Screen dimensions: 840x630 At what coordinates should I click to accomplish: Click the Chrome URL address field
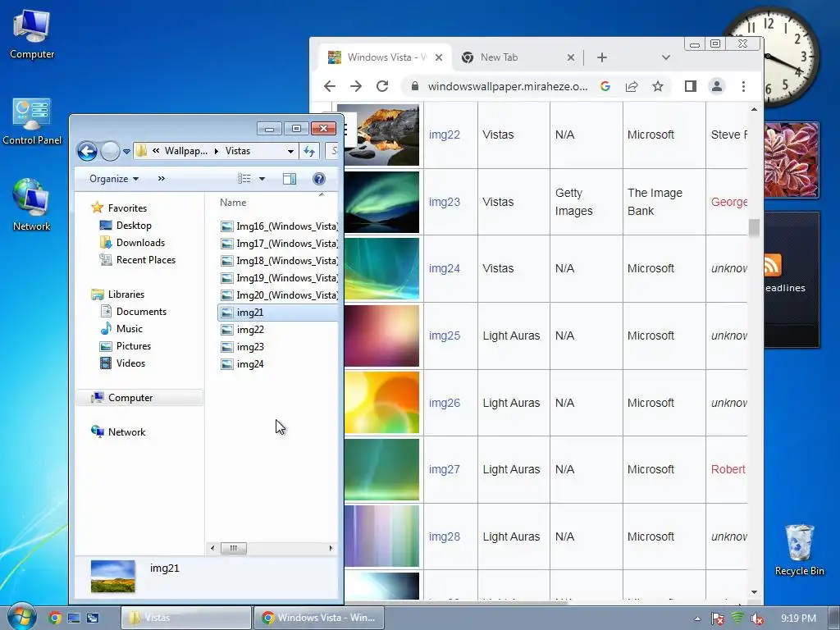507,86
